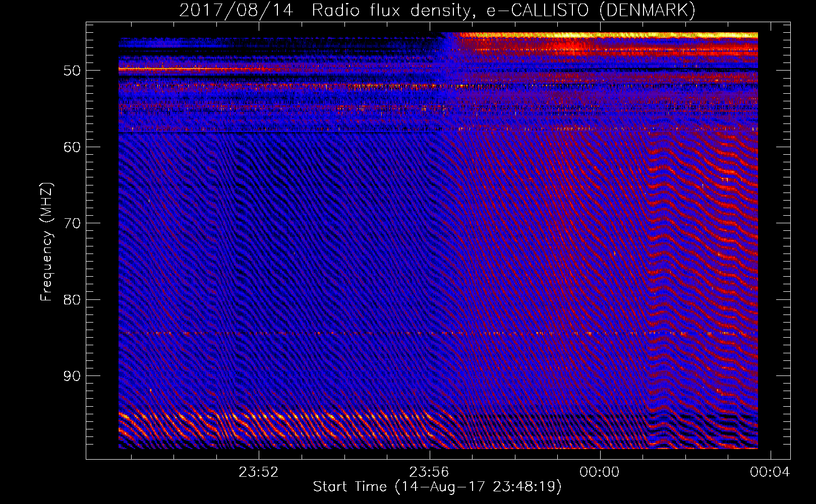Click the 23:56 time tick label
The width and height of the screenshot is (816, 504).
429,472
